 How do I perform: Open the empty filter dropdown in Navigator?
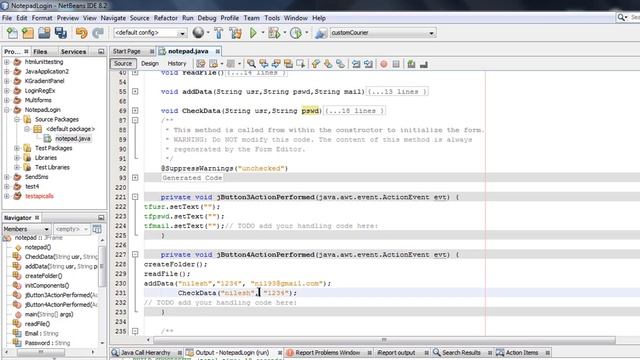pos(71,229)
